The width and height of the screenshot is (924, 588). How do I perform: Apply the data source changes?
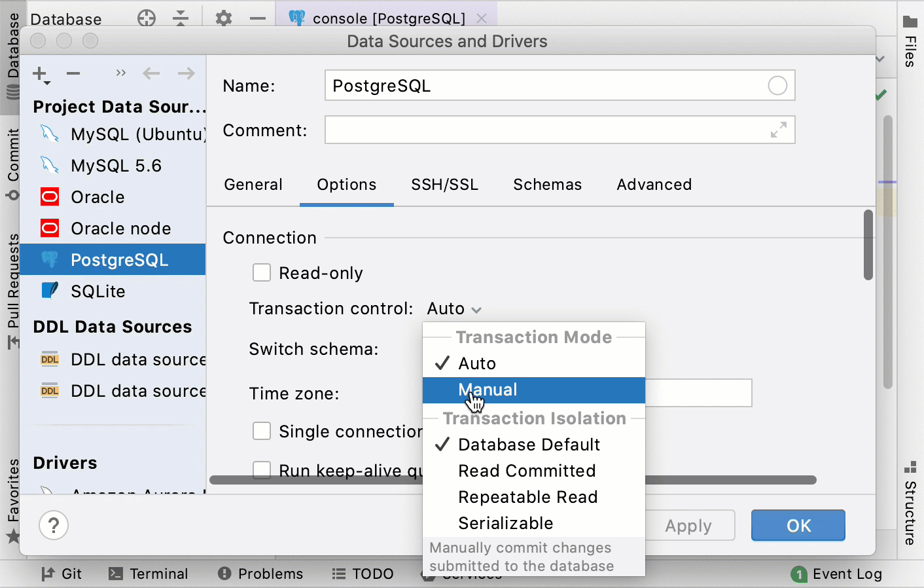coord(688,525)
